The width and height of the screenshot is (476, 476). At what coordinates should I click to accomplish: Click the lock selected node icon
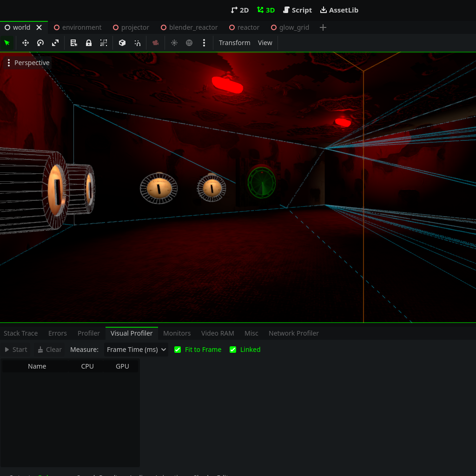[89, 43]
